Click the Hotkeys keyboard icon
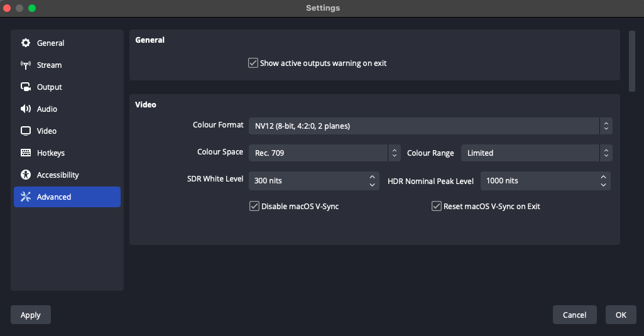This screenshot has width=644, height=336. [x=26, y=153]
